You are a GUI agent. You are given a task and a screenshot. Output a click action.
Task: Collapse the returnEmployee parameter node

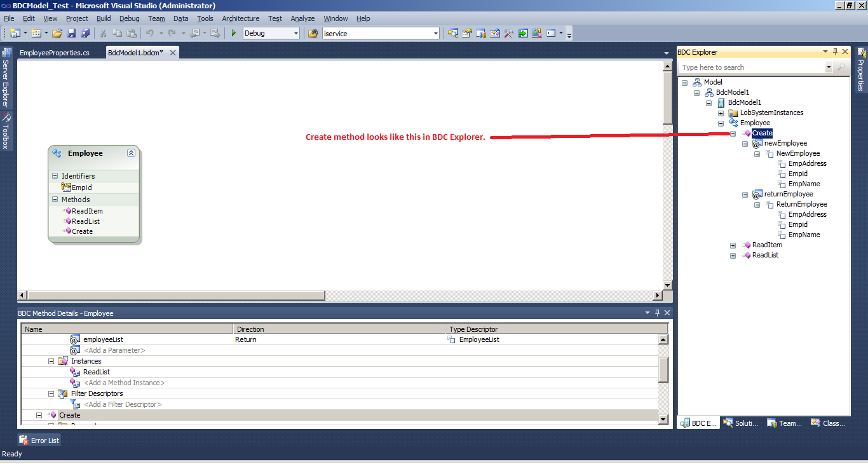click(745, 194)
